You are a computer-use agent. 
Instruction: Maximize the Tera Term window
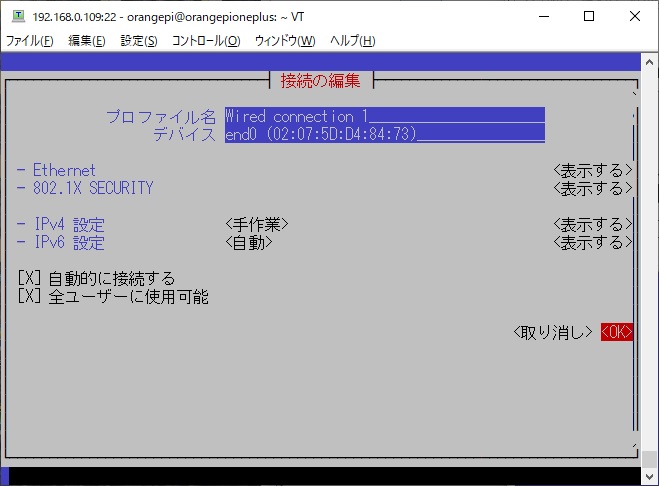(589, 16)
